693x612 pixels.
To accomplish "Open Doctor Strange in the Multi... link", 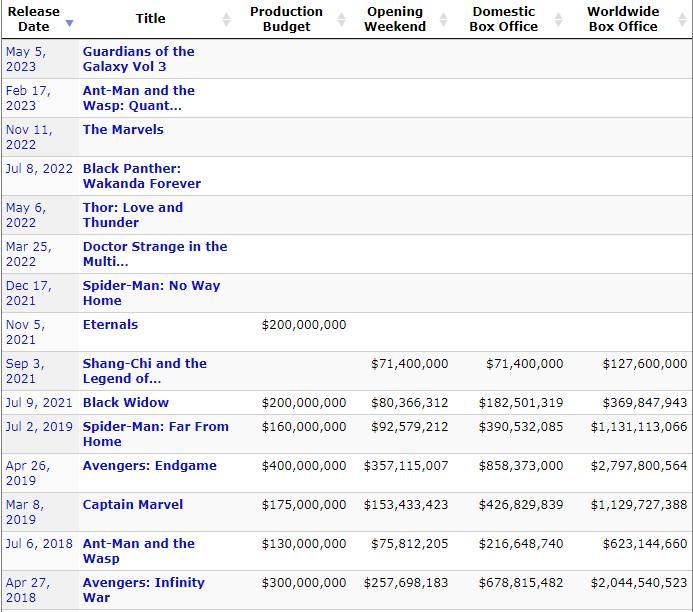I will pos(155,254).
